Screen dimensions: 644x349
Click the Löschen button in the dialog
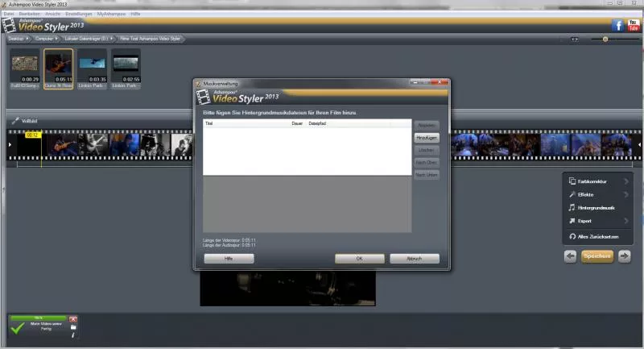coord(427,150)
